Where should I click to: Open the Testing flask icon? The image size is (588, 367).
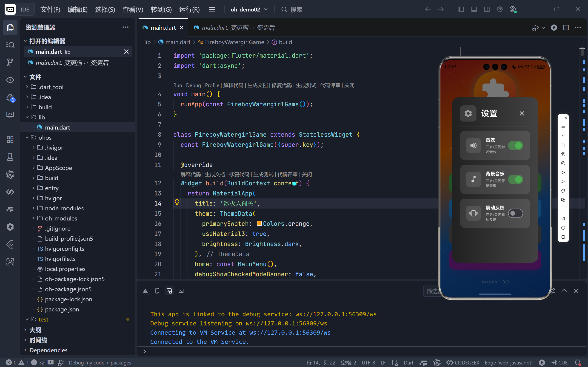(x=10, y=157)
